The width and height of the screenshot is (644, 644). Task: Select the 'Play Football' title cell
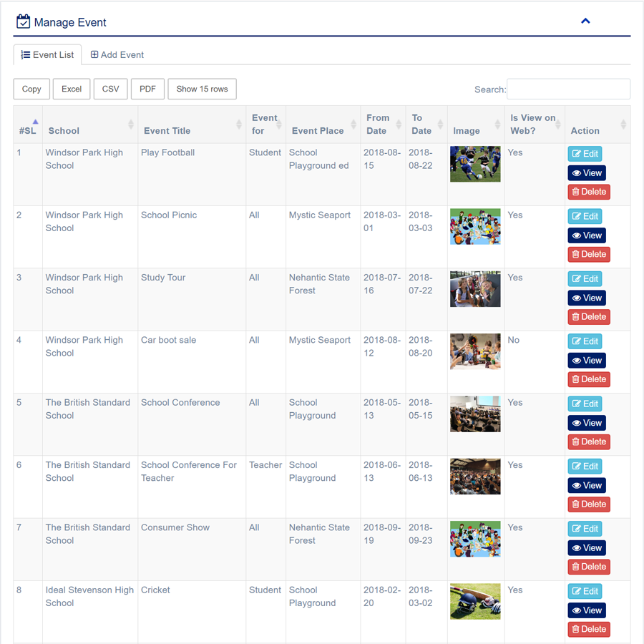point(192,174)
